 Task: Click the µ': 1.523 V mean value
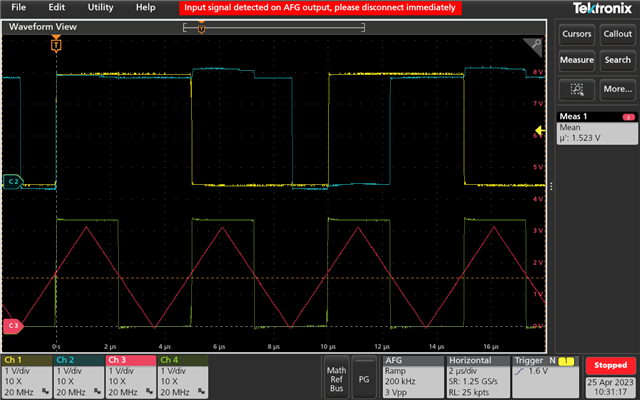pyautogui.click(x=580, y=138)
